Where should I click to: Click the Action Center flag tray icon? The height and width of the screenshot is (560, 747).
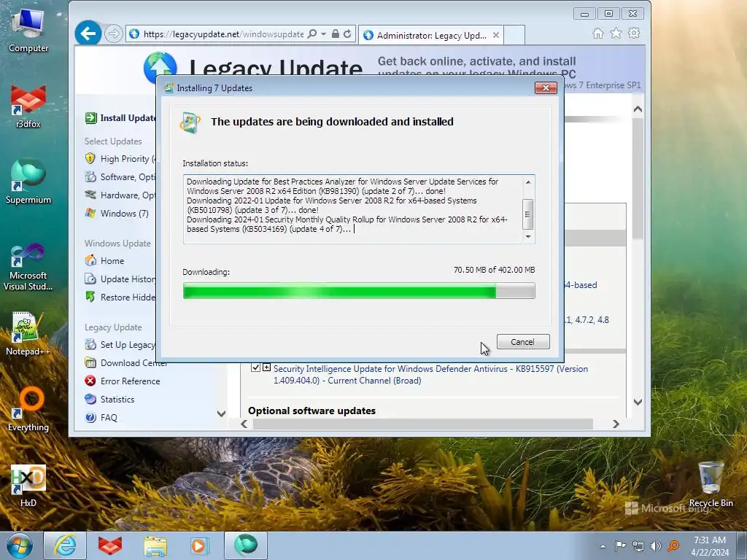coord(620,546)
